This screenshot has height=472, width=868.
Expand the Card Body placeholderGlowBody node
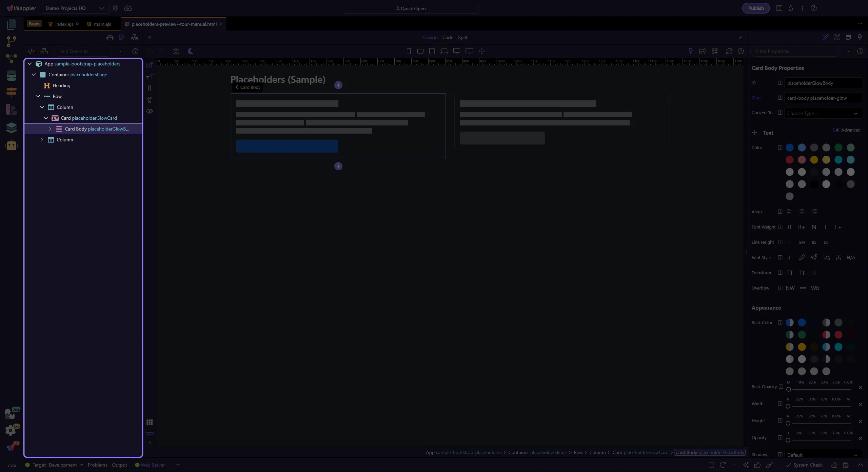pyautogui.click(x=50, y=129)
